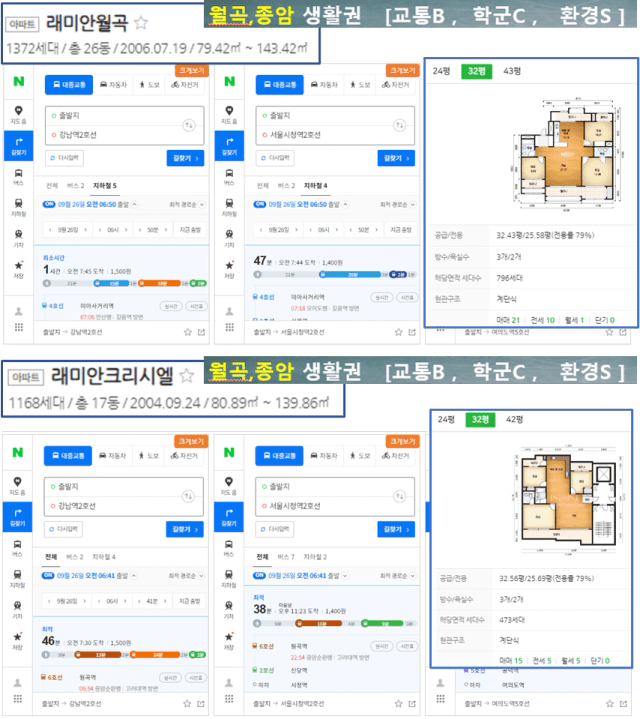640x719 pixels.
Task: Open 최적 경로순 dropdown in bottom-middle panel
Action: [398, 575]
